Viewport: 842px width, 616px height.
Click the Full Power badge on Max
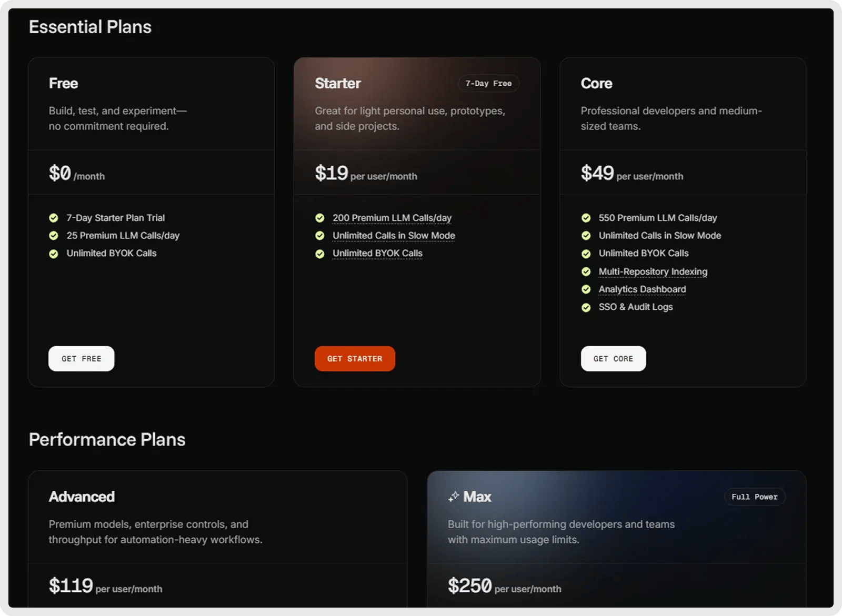(755, 497)
